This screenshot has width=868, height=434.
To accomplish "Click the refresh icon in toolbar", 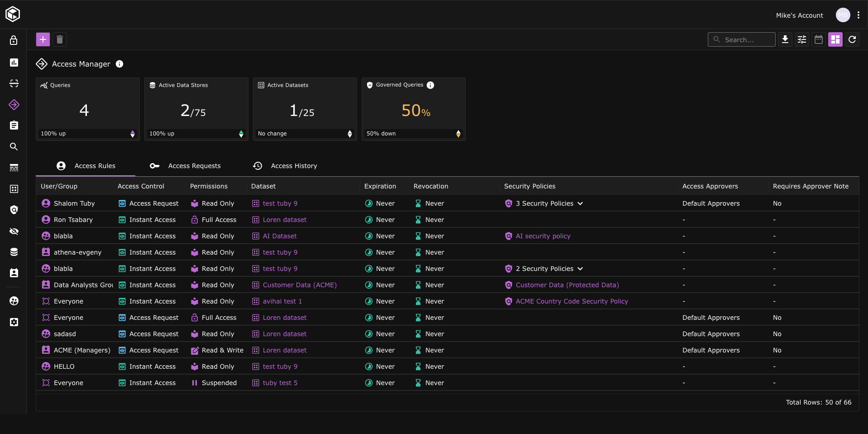I will [x=852, y=39].
